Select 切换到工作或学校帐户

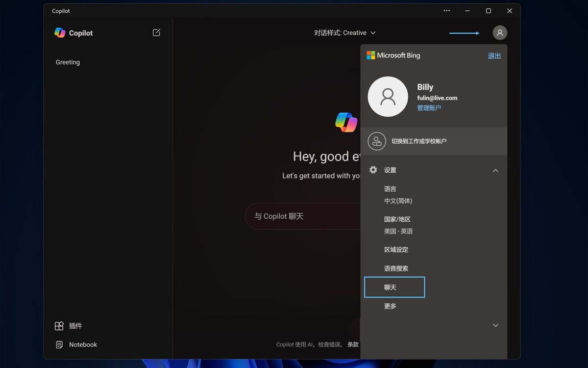coord(434,141)
